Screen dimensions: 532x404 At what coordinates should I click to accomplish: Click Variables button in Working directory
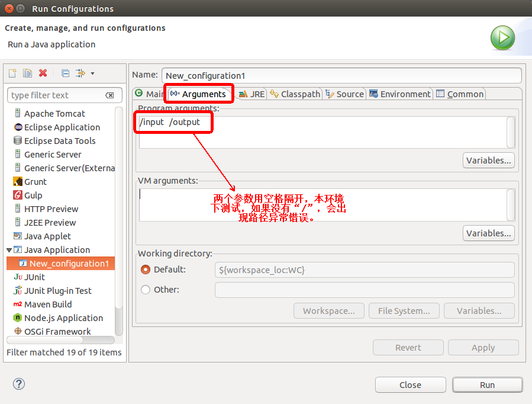(479, 311)
